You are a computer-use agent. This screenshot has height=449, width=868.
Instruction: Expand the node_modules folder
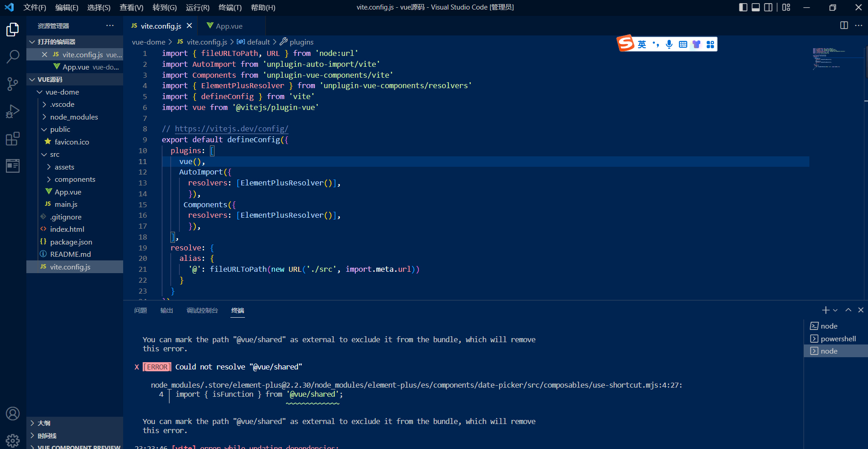[x=75, y=117]
